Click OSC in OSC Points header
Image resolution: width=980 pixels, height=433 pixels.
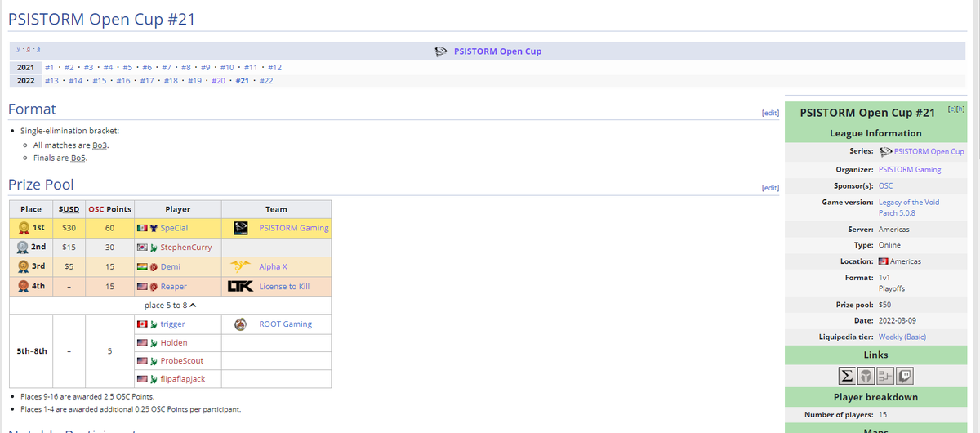click(95, 209)
